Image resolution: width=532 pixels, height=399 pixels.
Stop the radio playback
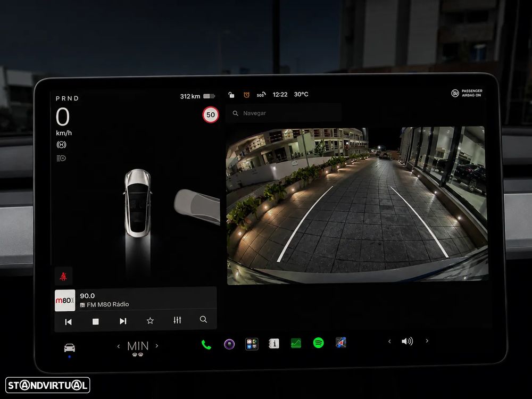click(96, 321)
